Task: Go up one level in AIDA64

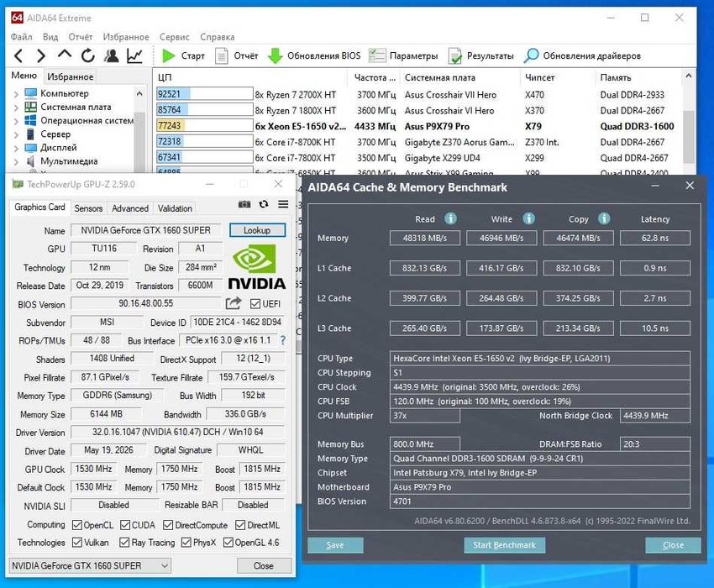Action: [65, 55]
